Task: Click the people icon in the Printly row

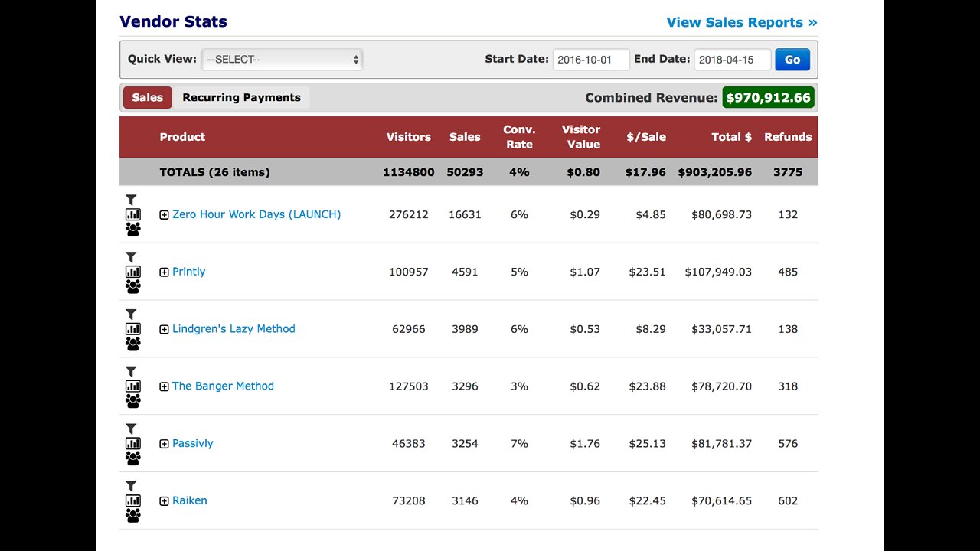Action: (132, 286)
